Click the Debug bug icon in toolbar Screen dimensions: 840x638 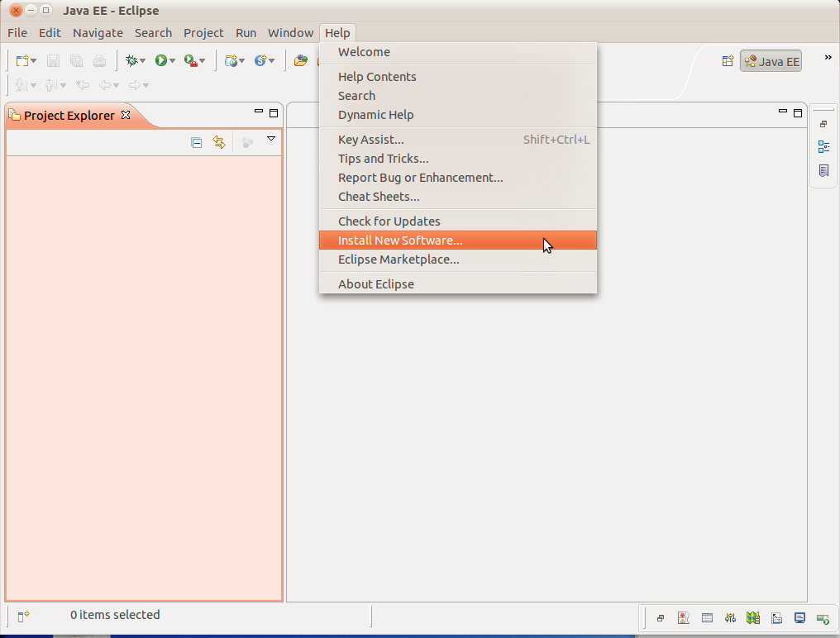click(x=131, y=60)
